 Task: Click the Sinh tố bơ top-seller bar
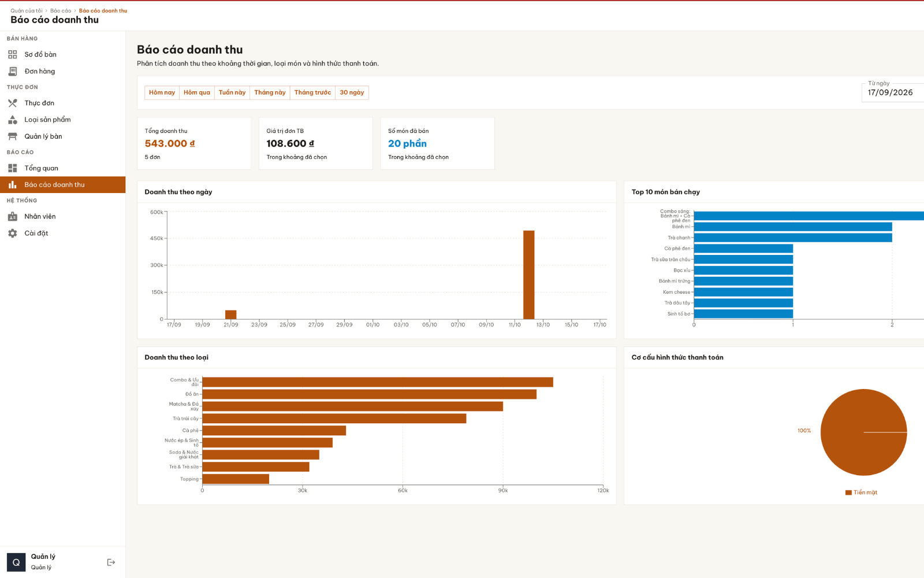click(x=743, y=314)
